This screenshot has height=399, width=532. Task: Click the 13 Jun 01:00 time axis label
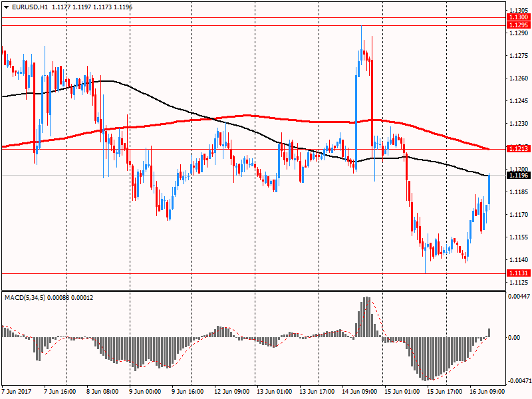[x=274, y=392]
